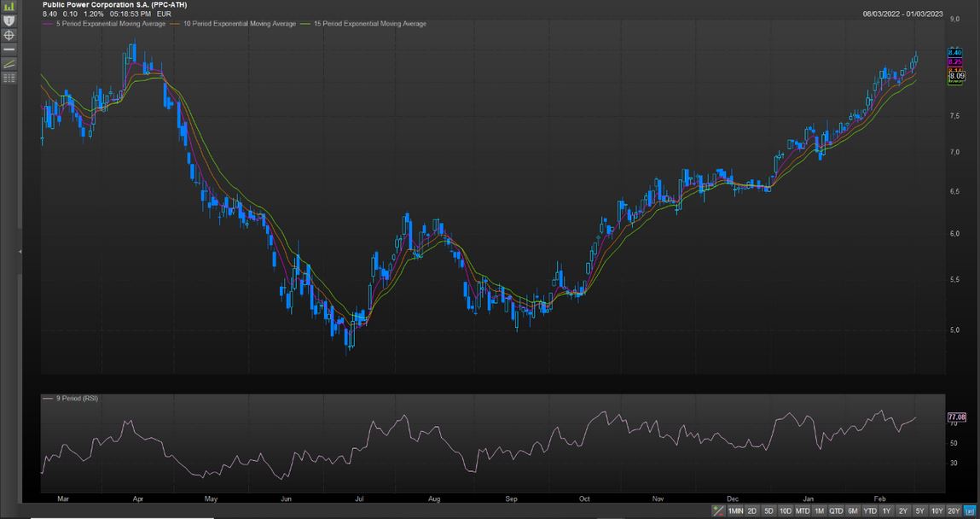Switch timeframe to 6M

[x=852, y=510]
